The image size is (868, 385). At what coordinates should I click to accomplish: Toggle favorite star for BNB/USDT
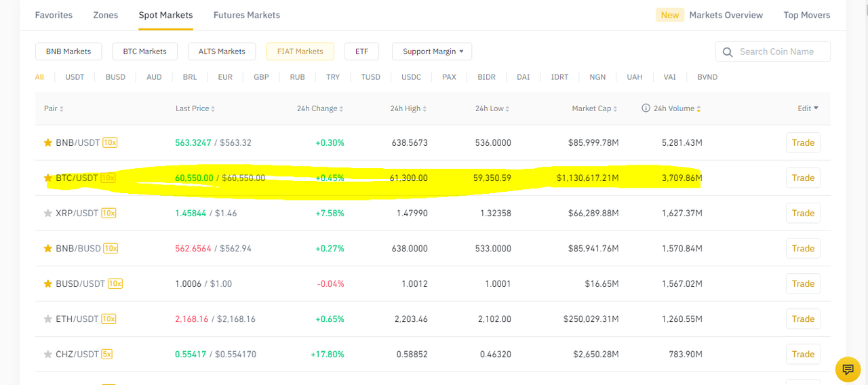47,143
